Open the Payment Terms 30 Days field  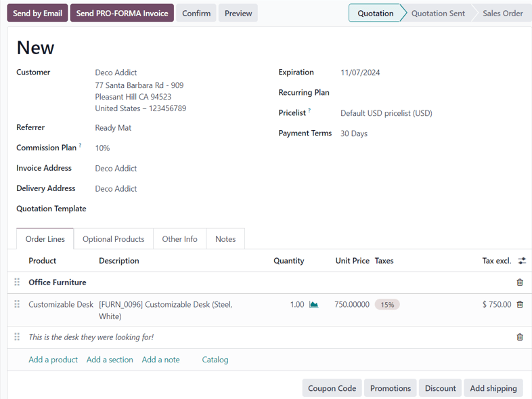tap(354, 133)
